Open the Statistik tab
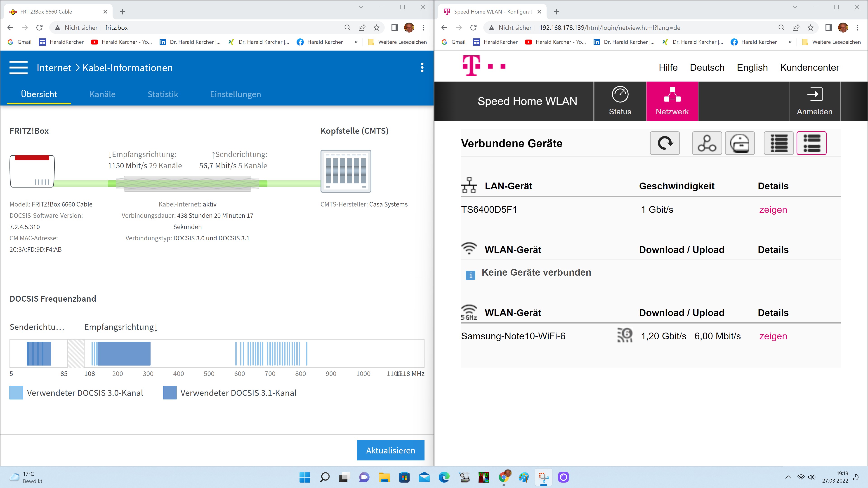Image resolution: width=868 pixels, height=488 pixels. coord(163,94)
